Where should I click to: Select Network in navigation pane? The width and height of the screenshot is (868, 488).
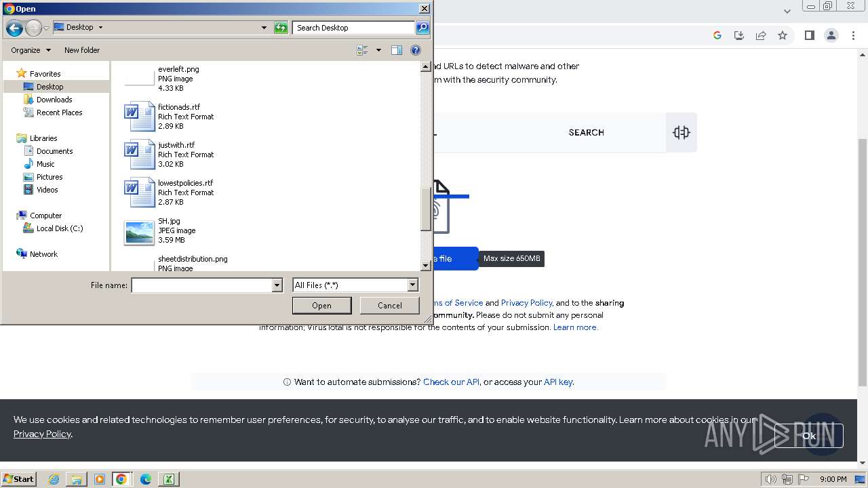43,254
